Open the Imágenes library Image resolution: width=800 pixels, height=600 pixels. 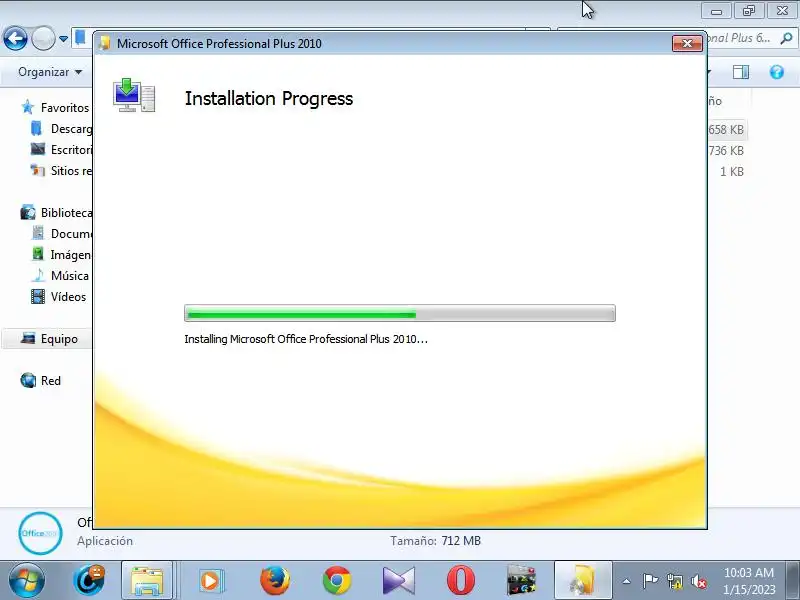click(71, 255)
